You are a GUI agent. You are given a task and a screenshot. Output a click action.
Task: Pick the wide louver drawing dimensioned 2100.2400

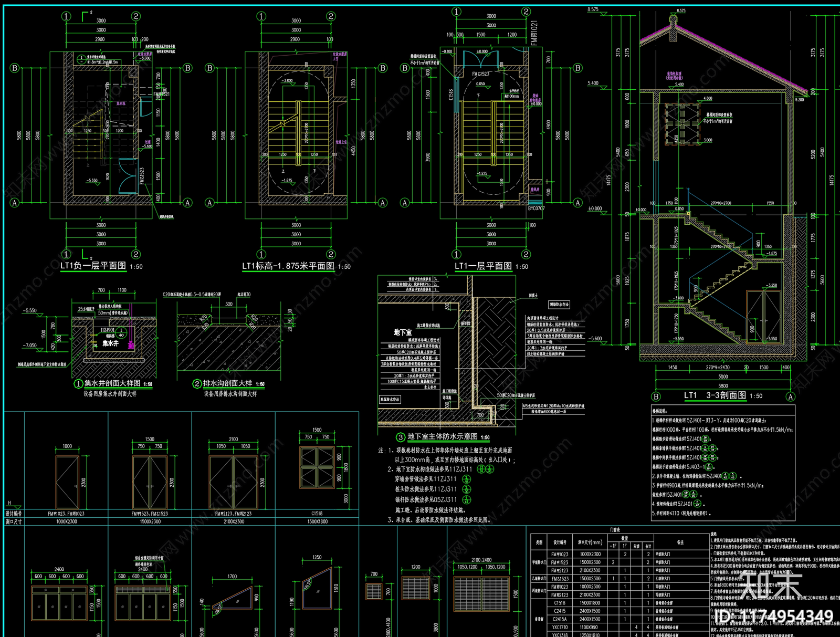click(481, 593)
